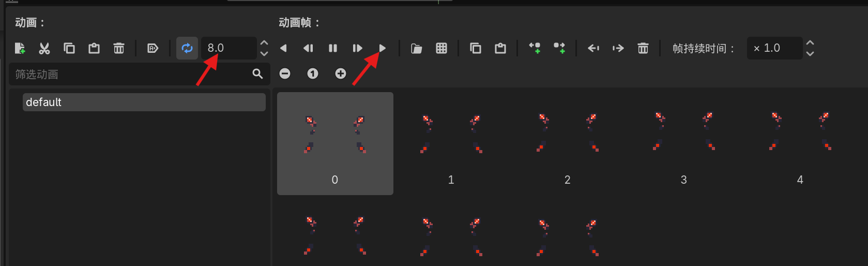The height and width of the screenshot is (266, 868).
Task: Select frame 1 thumbnail
Action: click(x=451, y=143)
